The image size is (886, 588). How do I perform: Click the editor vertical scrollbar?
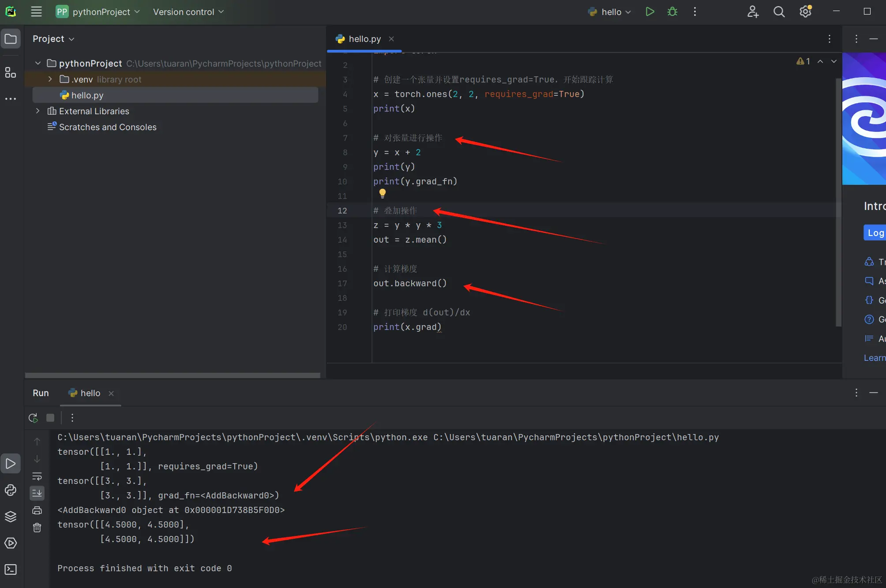(x=838, y=202)
